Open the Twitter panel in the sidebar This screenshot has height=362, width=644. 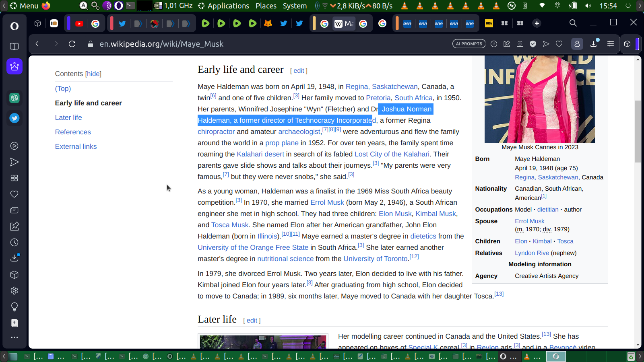pyautogui.click(x=14, y=118)
